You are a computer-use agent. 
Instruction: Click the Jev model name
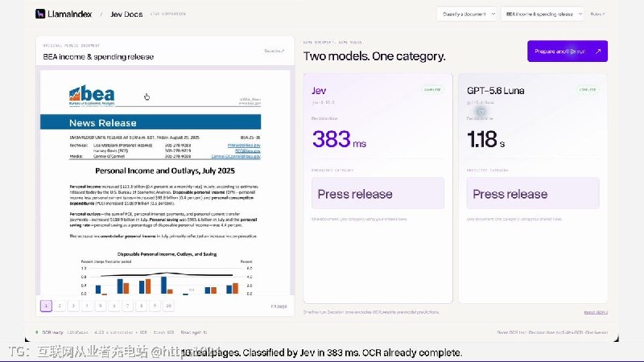pyautogui.click(x=319, y=91)
